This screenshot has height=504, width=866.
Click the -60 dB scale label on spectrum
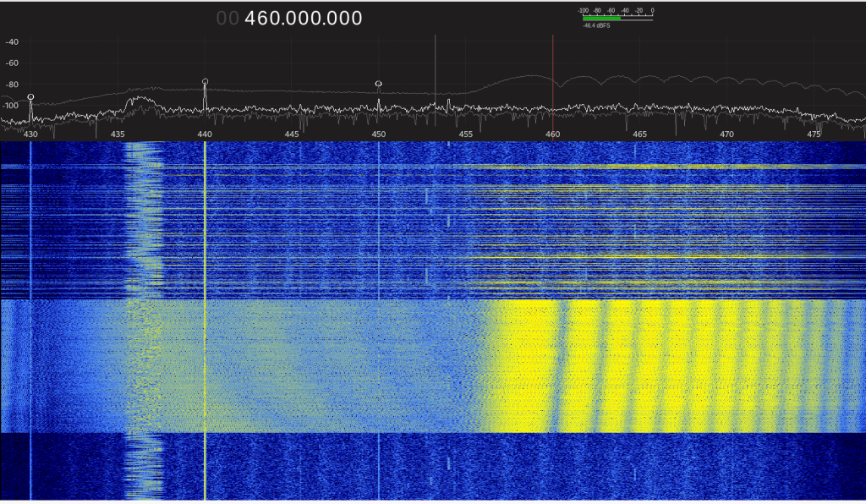click(12, 63)
